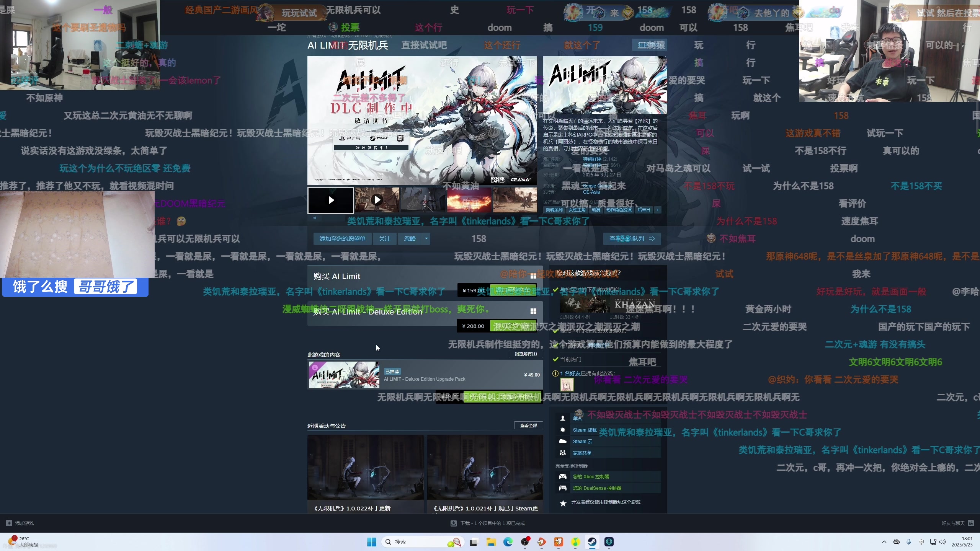This screenshot has height=551, width=980.
Task: Click the yellow music app taskbar icon
Action: click(x=575, y=542)
